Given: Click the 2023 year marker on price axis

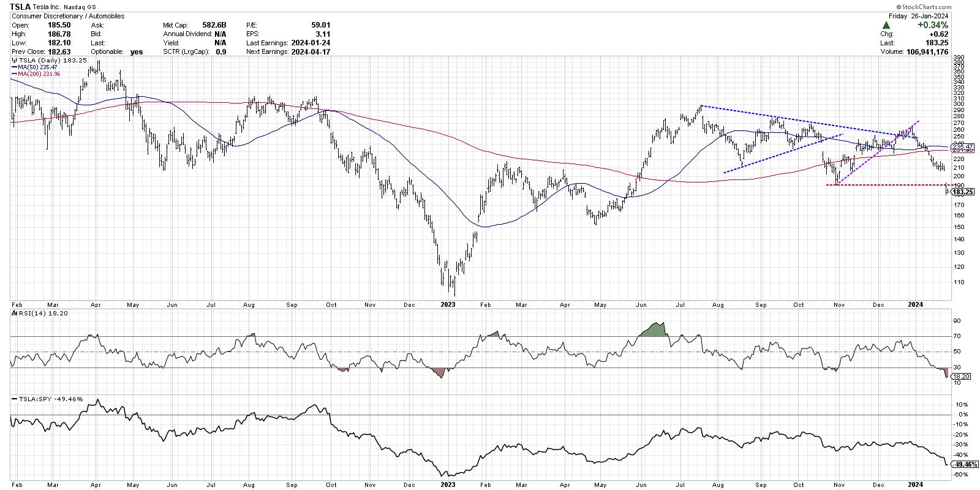Looking at the screenshot, I should click(x=448, y=304).
